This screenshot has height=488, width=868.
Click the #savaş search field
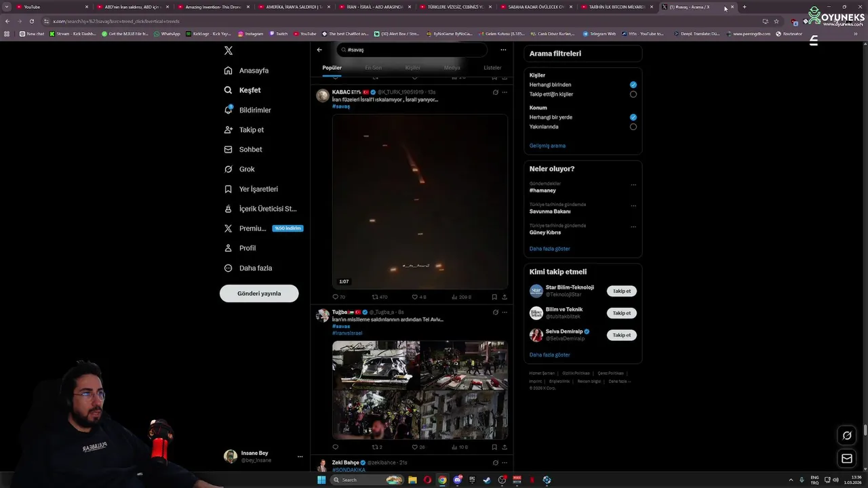[412, 49]
